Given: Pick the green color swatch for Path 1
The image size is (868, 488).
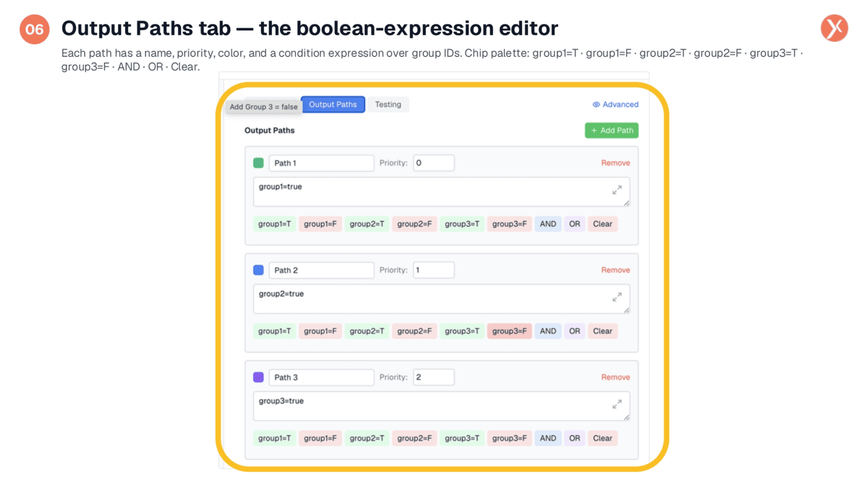Looking at the screenshot, I should 258,163.
